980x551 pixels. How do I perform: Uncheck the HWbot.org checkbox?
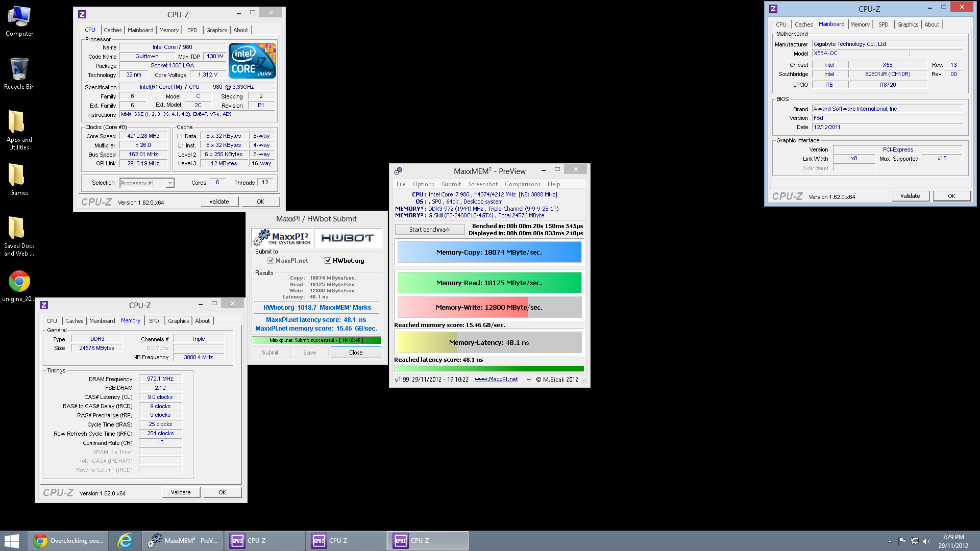pyautogui.click(x=328, y=261)
